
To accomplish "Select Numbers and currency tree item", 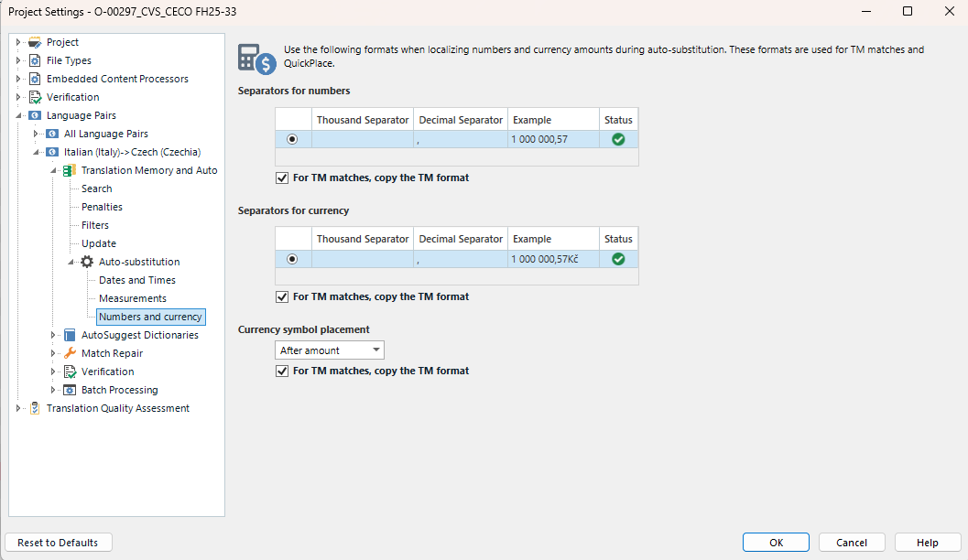I will pyautogui.click(x=150, y=317).
